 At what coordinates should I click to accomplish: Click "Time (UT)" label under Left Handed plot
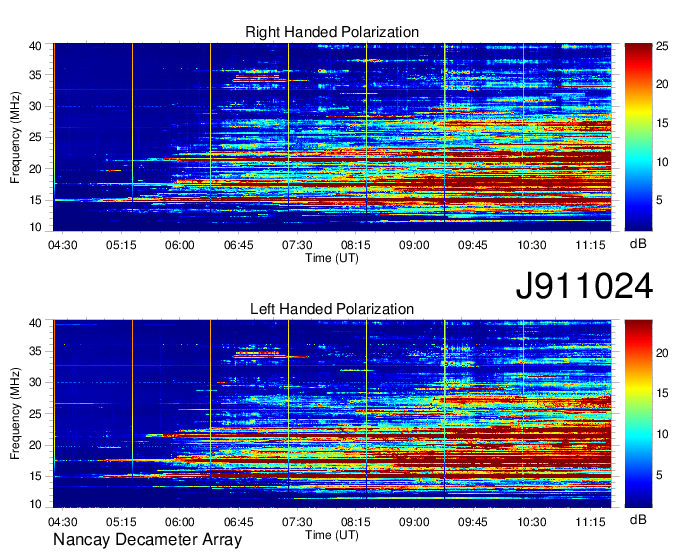pos(332,535)
